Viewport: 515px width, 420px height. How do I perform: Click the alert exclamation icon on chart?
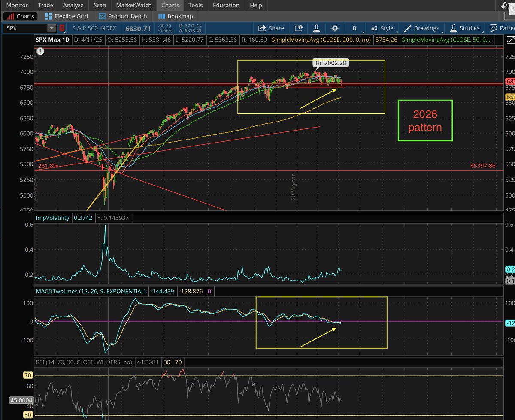40,51
